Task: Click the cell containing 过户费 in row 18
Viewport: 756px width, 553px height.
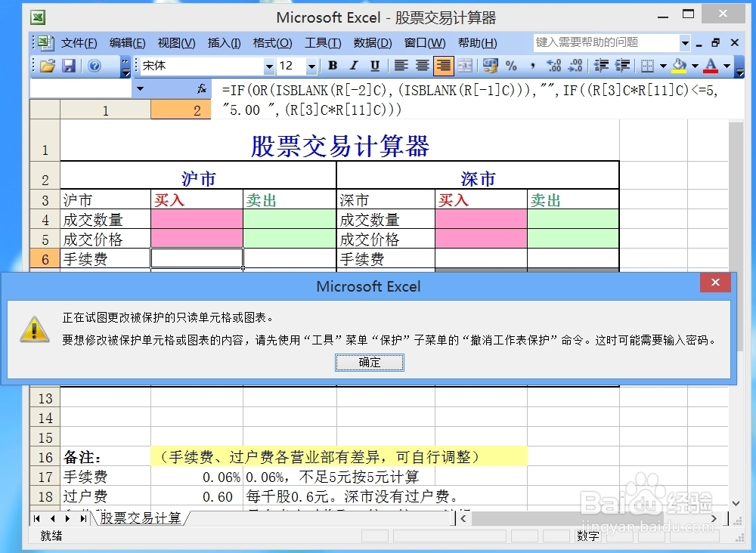Action: tap(106, 496)
